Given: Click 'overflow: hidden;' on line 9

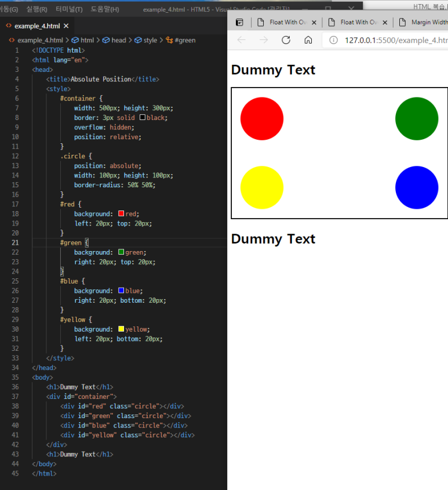Looking at the screenshot, I should point(104,127).
